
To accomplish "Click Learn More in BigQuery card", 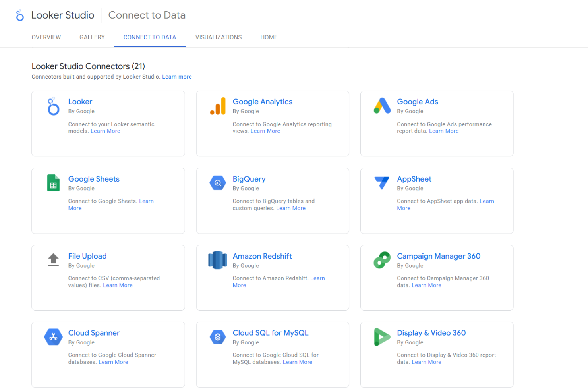I will [291, 208].
